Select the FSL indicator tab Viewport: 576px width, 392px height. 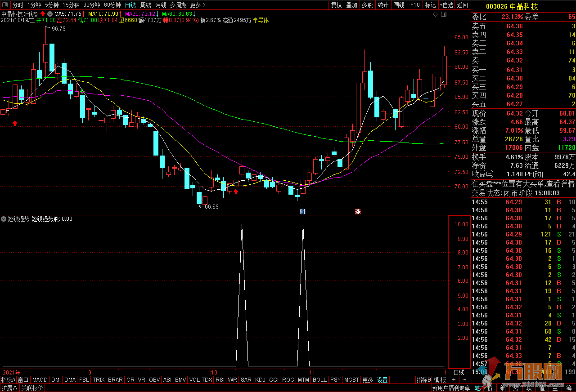84,380
